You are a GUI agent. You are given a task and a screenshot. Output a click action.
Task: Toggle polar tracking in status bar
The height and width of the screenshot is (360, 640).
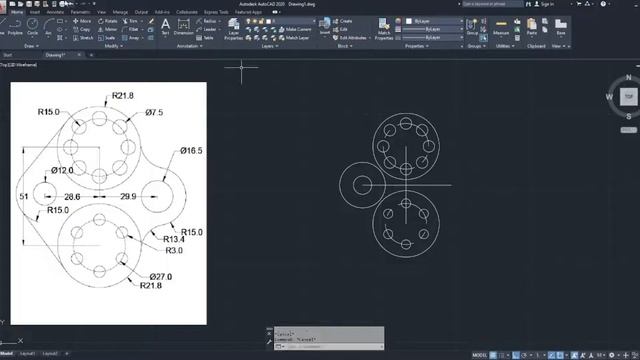tap(524, 355)
